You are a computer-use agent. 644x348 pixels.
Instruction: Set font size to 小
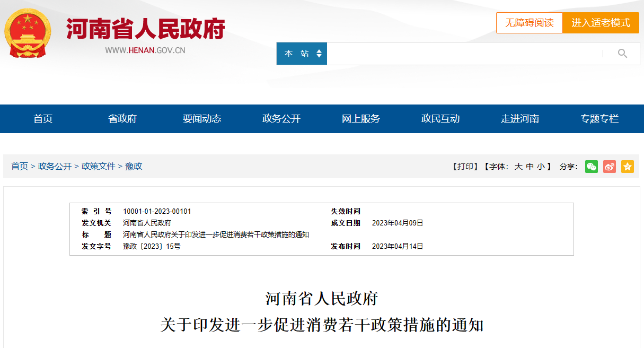coord(541,167)
